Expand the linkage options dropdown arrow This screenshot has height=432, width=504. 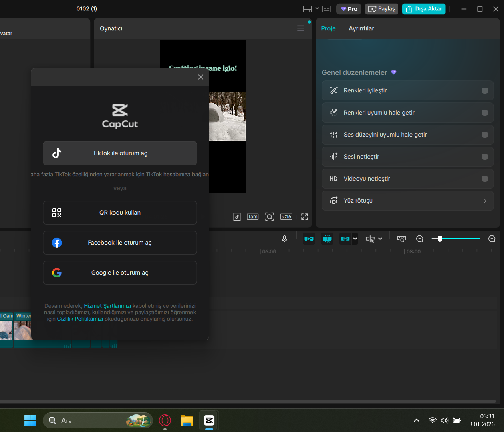click(x=355, y=239)
